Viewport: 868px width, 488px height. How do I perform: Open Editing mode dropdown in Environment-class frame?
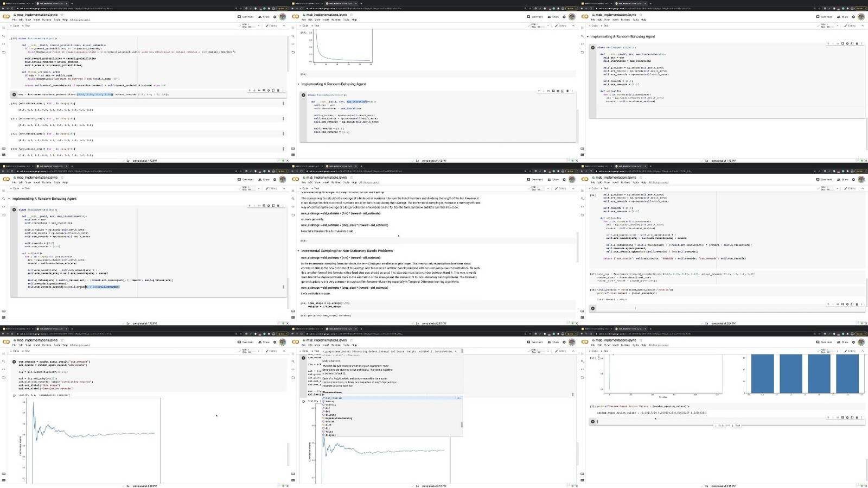pos(270,26)
